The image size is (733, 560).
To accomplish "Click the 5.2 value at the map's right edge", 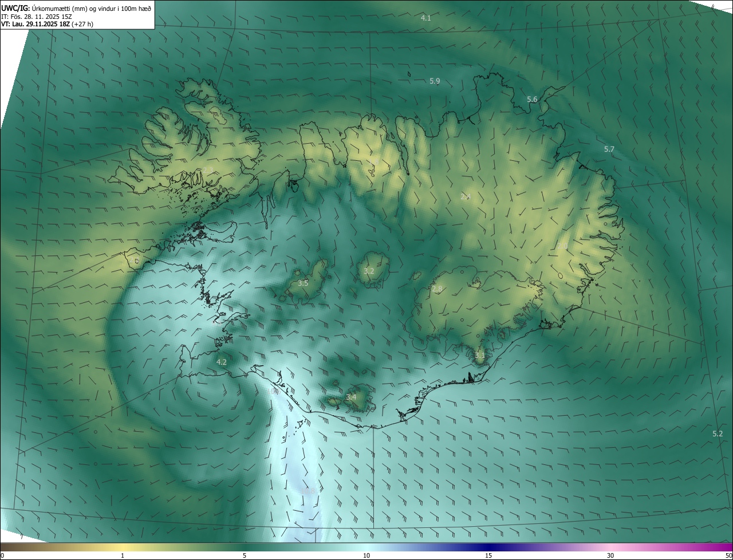I will point(718,434).
